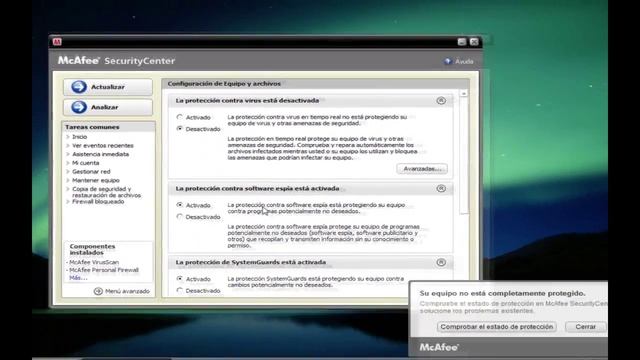Viewport: 640px width, 360px height.
Task: Select Activado for spyware protection
Action: 180,205
